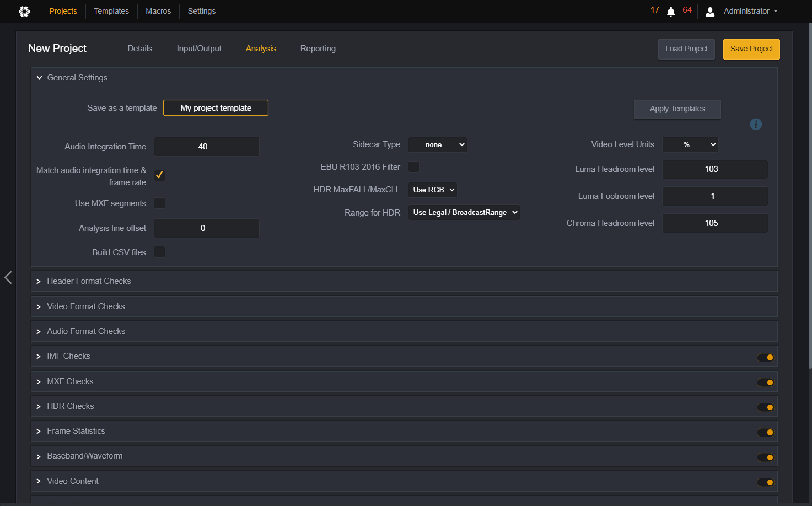Toggle the IMF Checks switch
This screenshot has height=506, width=812.
765,358
